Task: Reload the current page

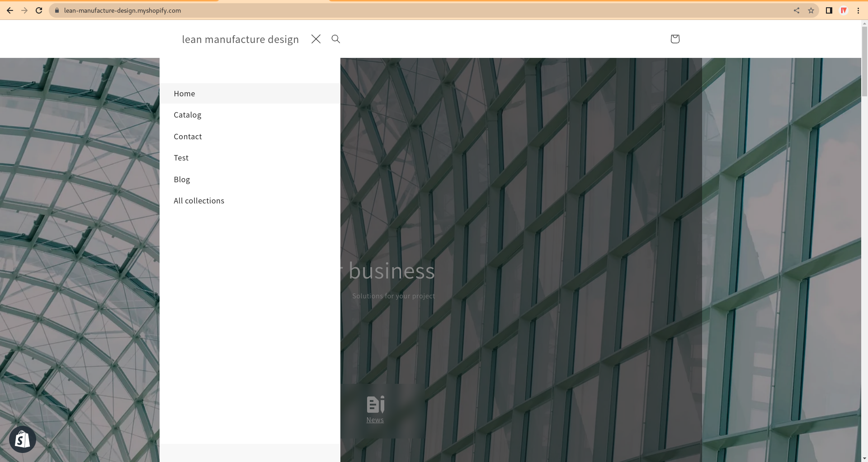Action: 38,10
